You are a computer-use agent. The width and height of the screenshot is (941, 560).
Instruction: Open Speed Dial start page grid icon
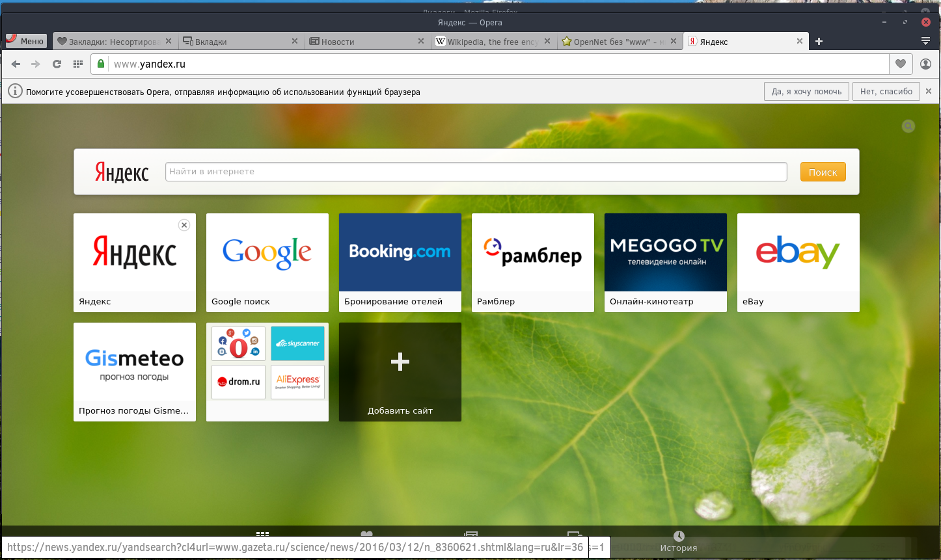(x=78, y=64)
